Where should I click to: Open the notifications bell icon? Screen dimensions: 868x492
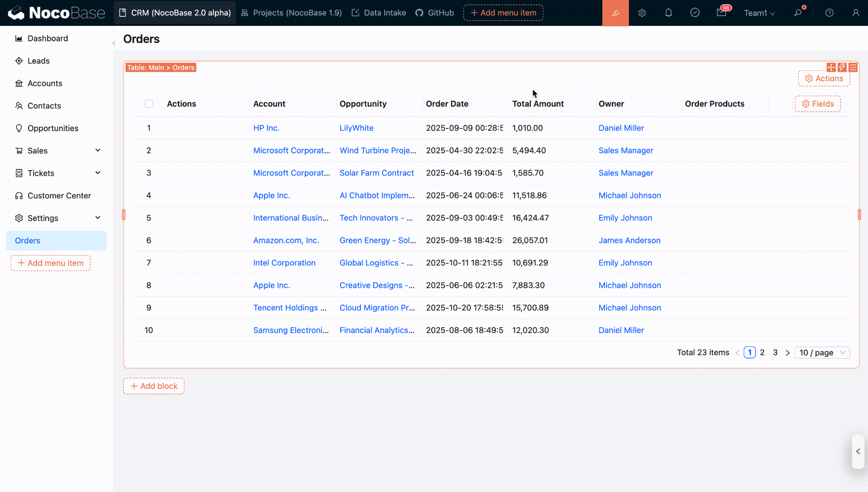[x=668, y=13]
